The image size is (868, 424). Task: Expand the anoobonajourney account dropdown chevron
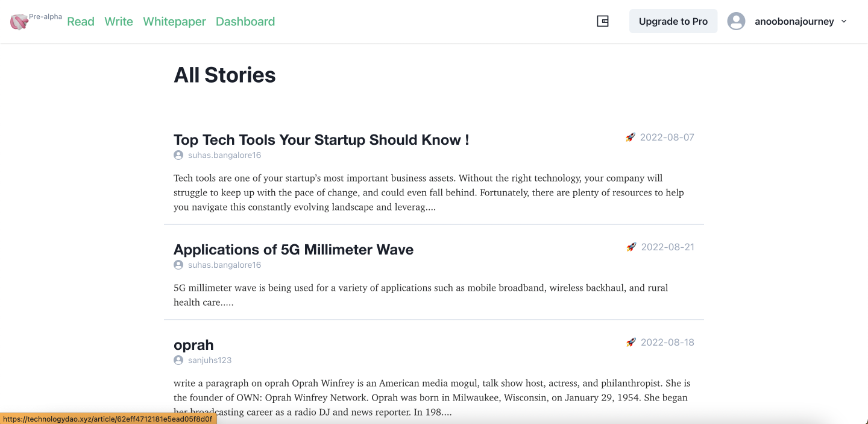tap(844, 21)
